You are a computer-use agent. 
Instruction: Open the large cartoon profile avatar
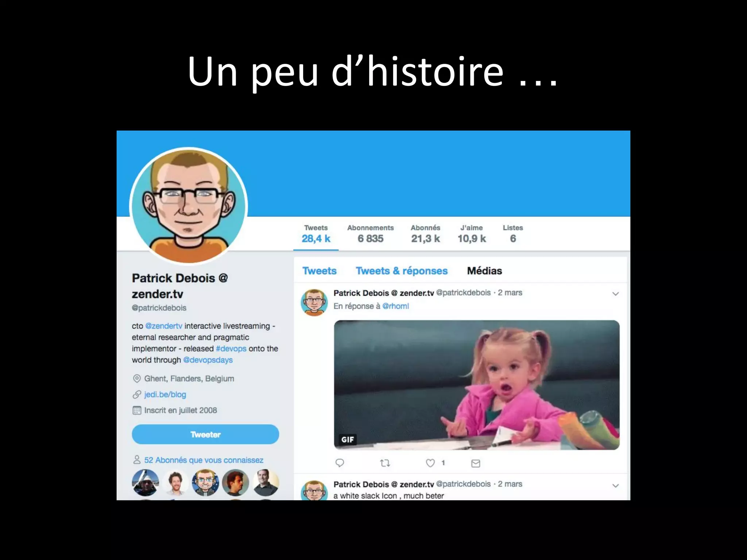click(189, 206)
